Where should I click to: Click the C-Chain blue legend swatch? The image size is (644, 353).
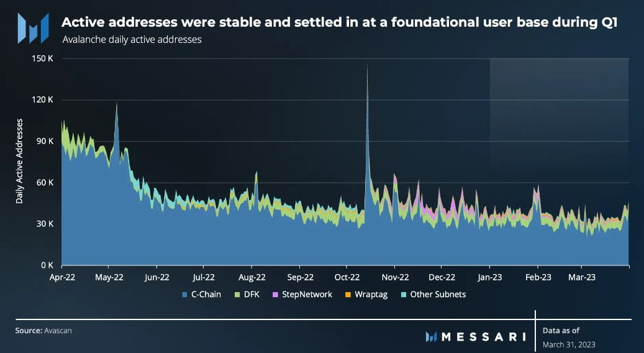click(x=185, y=295)
